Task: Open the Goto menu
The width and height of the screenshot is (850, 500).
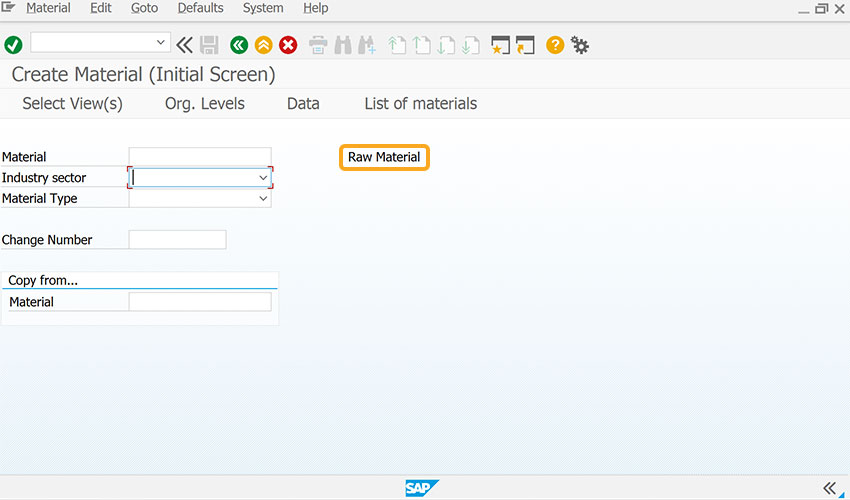Action: coord(144,8)
